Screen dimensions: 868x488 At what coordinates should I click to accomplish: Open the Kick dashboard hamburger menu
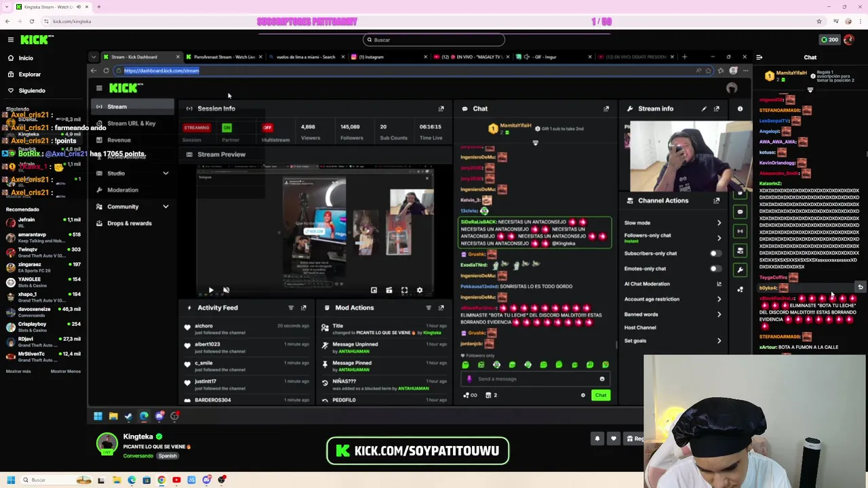99,88
